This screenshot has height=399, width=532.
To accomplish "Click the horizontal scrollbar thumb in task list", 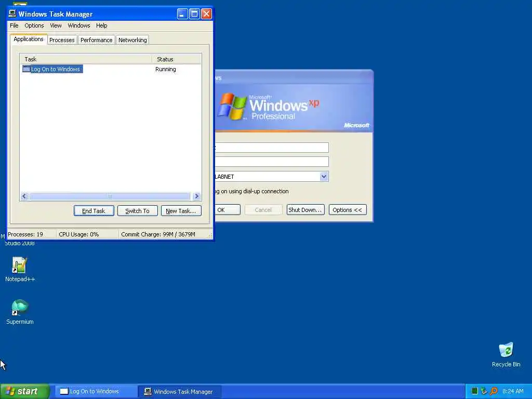I will point(109,196).
